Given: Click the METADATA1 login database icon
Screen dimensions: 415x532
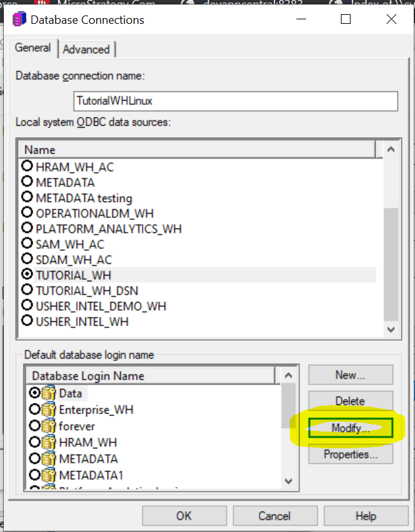Looking at the screenshot, I should (x=49, y=476).
